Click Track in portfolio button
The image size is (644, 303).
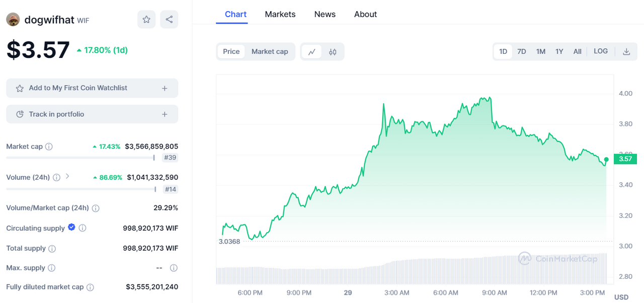tap(92, 114)
